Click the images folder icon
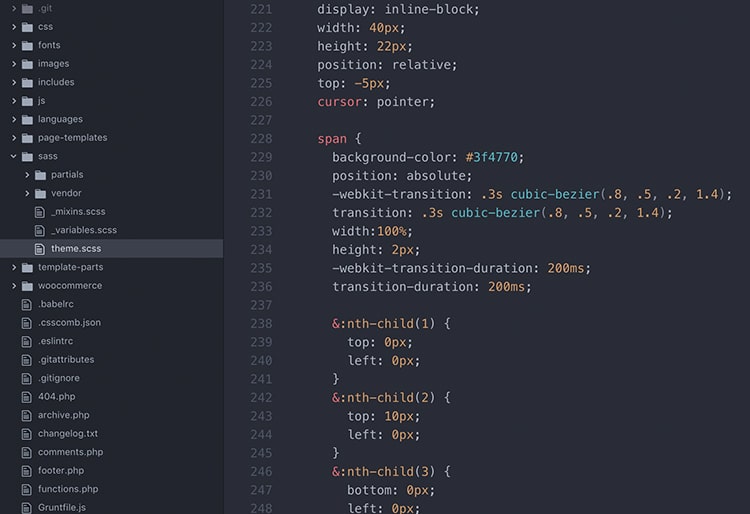 click(27, 64)
